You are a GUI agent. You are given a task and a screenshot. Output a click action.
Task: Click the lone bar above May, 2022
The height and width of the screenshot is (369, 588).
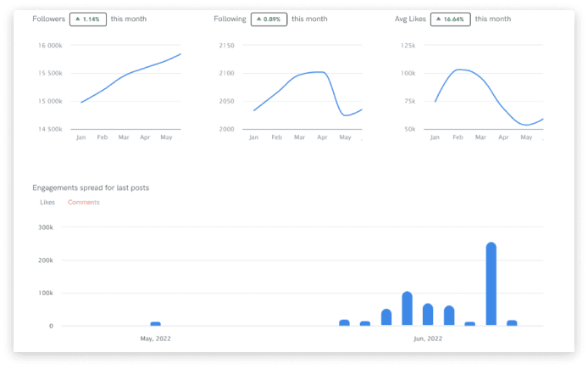tap(155, 323)
